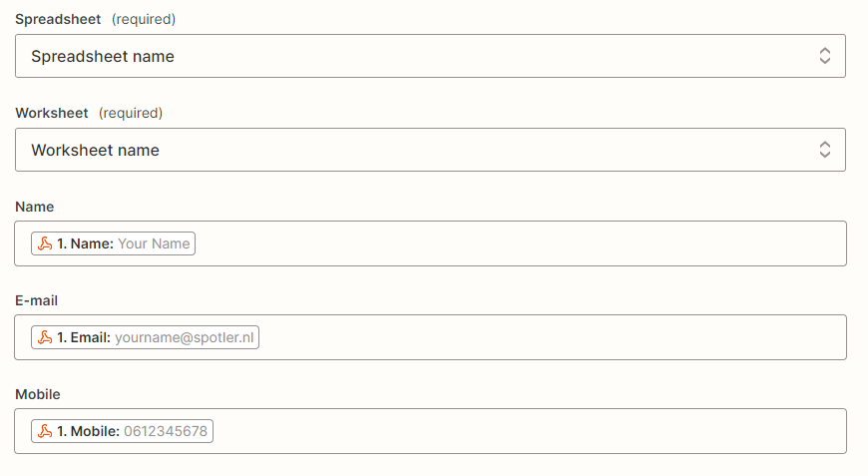This screenshot has height=476, width=868.
Task: Select the '0612345678' mapped value text
Action: coord(166,431)
